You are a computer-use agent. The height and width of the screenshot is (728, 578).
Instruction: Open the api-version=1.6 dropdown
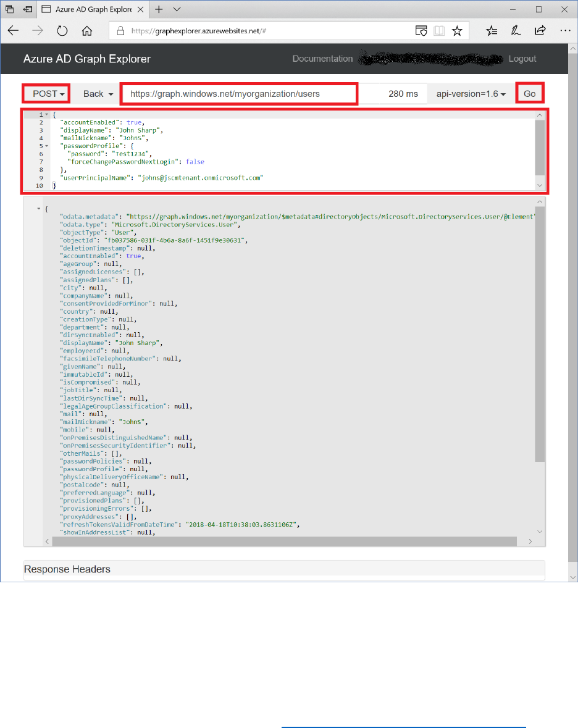(x=471, y=94)
